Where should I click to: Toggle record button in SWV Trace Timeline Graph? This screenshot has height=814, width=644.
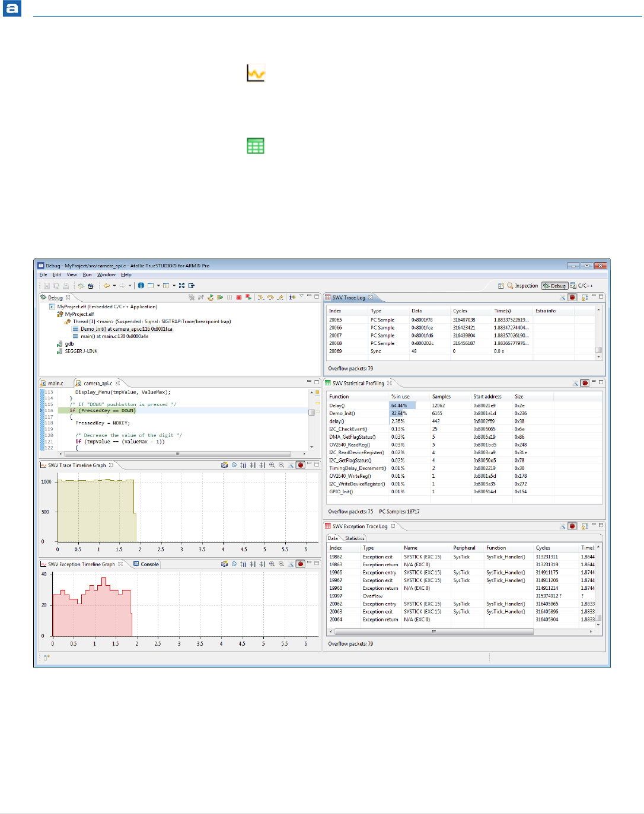click(x=301, y=465)
